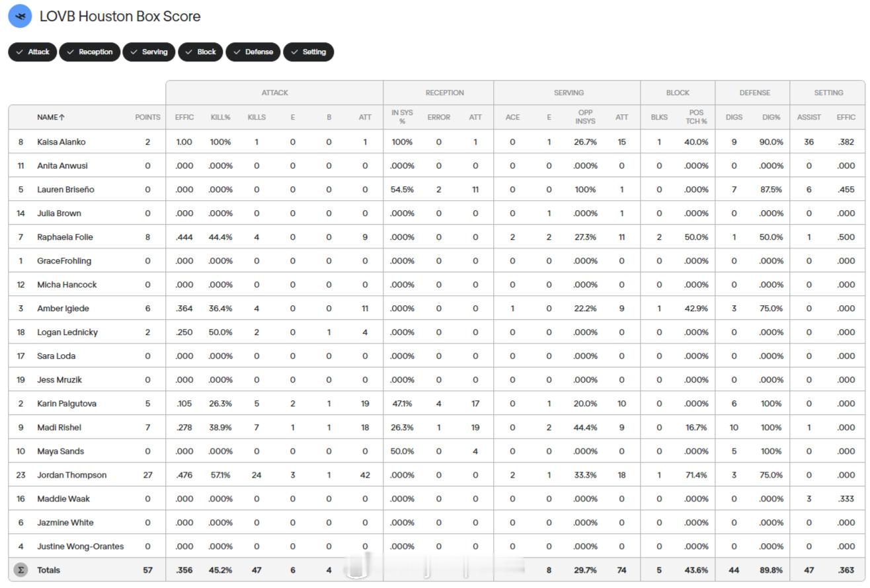This screenshot has width=870, height=588.
Task: Sort by attack EFFIC column header
Action: tap(184, 117)
